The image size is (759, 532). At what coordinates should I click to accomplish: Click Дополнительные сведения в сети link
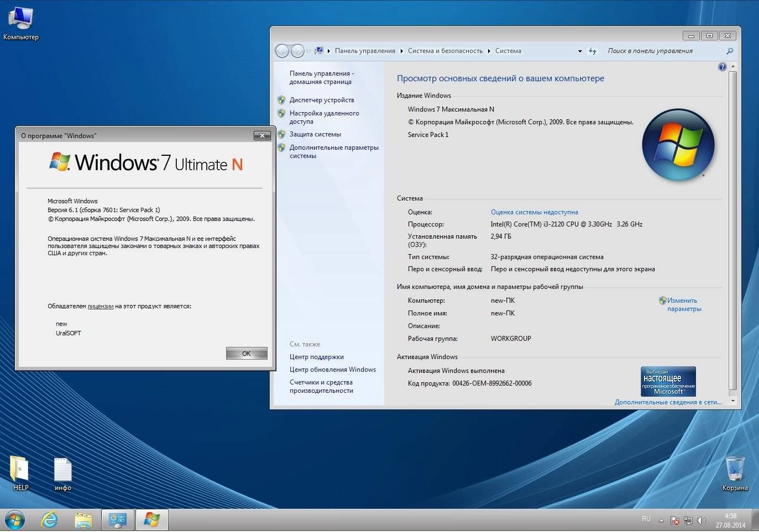pos(668,402)
